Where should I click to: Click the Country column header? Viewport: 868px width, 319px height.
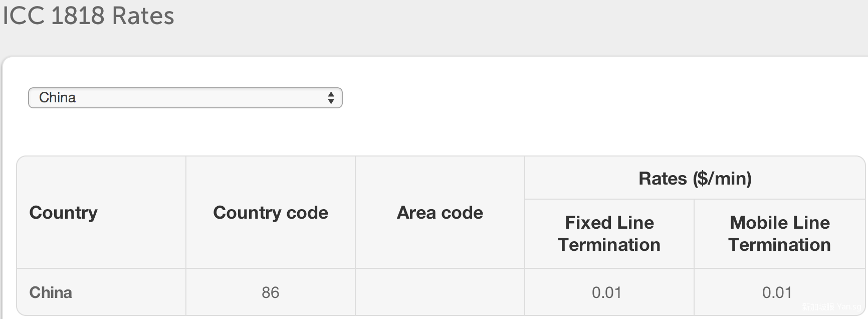pos(63,213)
